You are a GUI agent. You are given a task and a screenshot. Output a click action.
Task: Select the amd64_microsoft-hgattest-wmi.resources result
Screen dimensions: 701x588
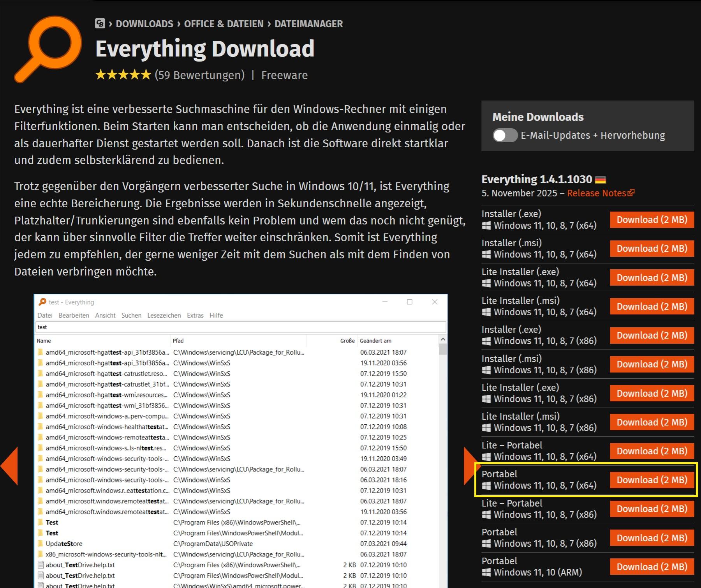click(x=107, y=395)
